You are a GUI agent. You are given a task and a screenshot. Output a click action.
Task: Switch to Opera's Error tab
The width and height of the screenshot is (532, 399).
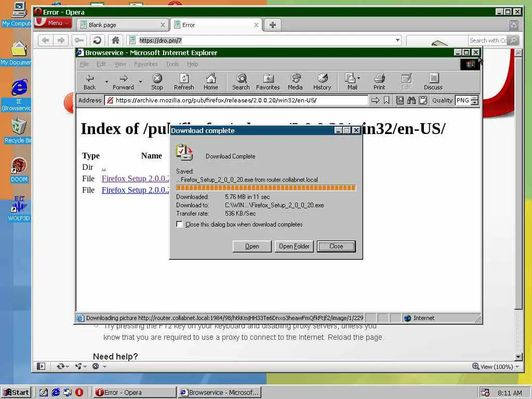(x=216, y=25)
